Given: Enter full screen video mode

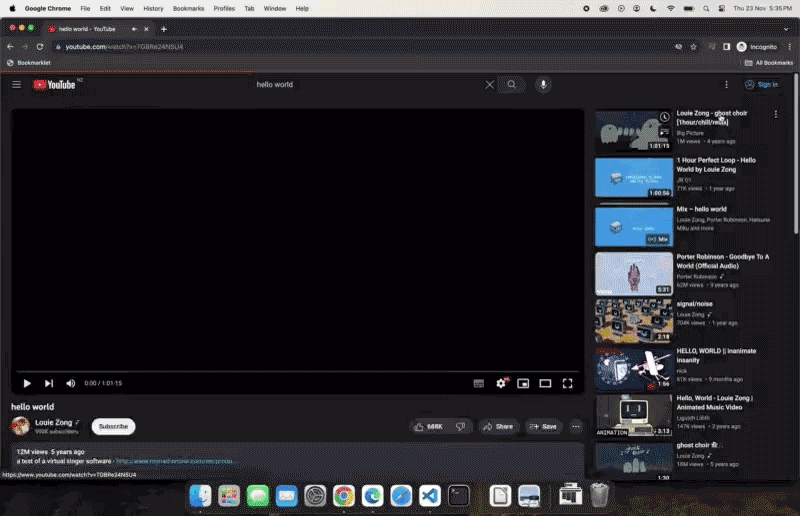Looking at the screenshot, I should point(567,383).
